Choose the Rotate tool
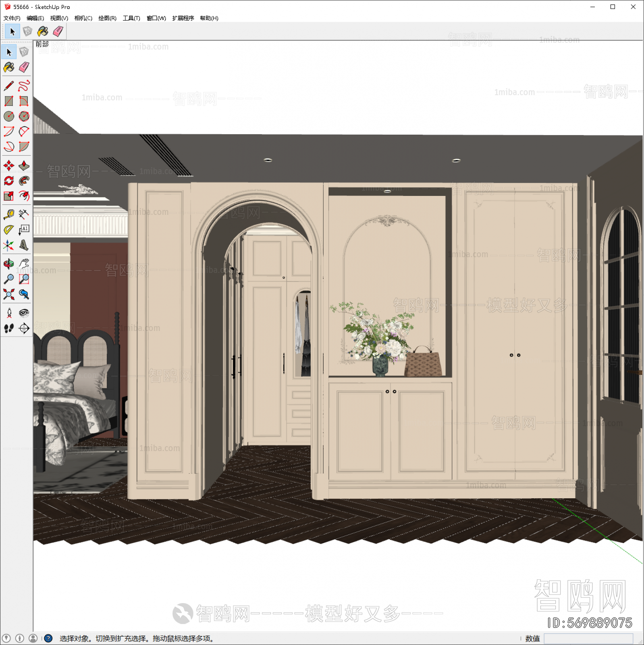Viewport: 644px width, 645px height. tap(9, 181)
